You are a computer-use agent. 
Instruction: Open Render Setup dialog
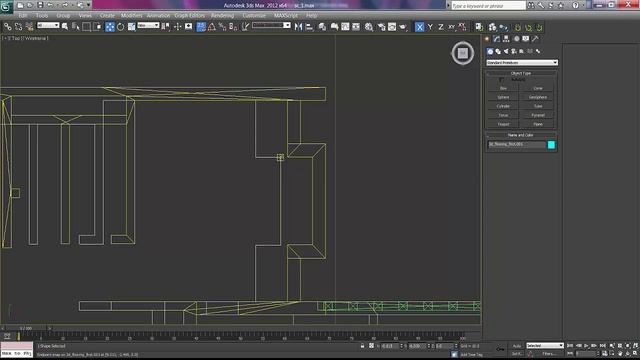coord(381,27)
